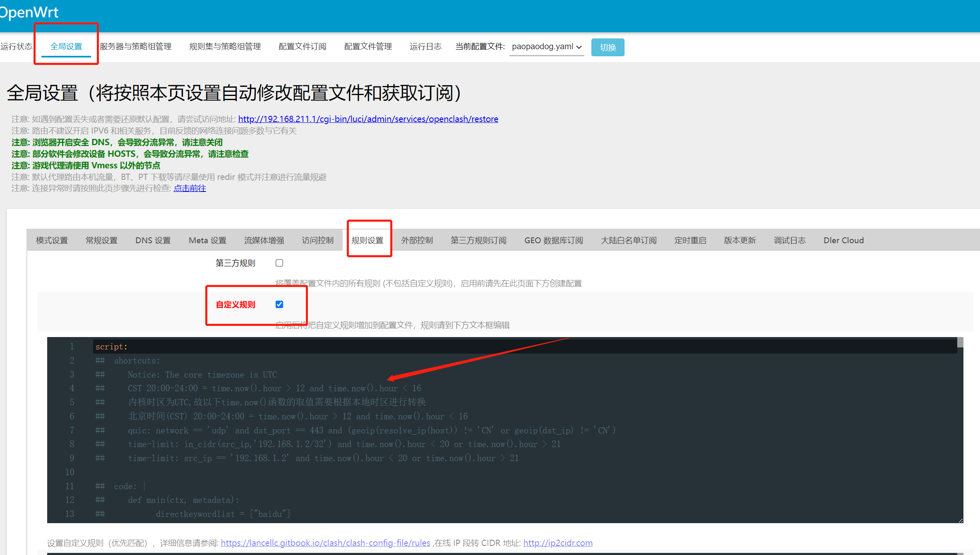Switch to the Dler Cloud tab
Image resolution: width=980 pixels, height=555 pixels.
(x=843, y=240)
